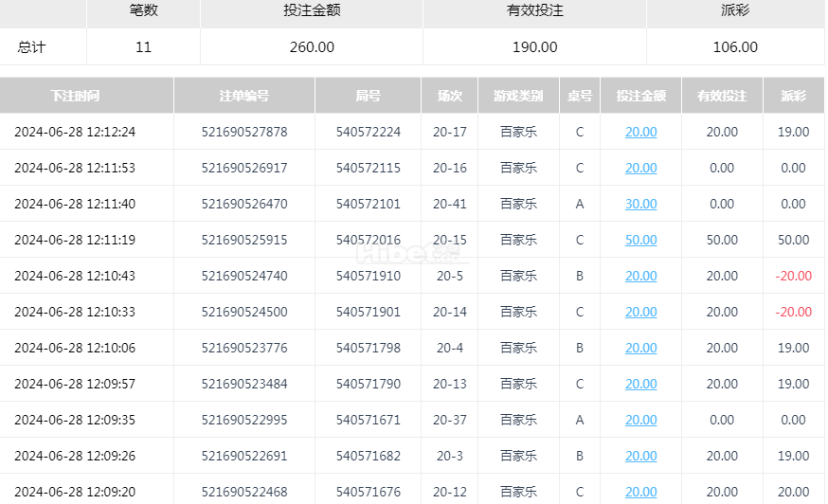This screenshot has height=504, width=828.
Task: Click round number 540572101
Action: (369, 204)
